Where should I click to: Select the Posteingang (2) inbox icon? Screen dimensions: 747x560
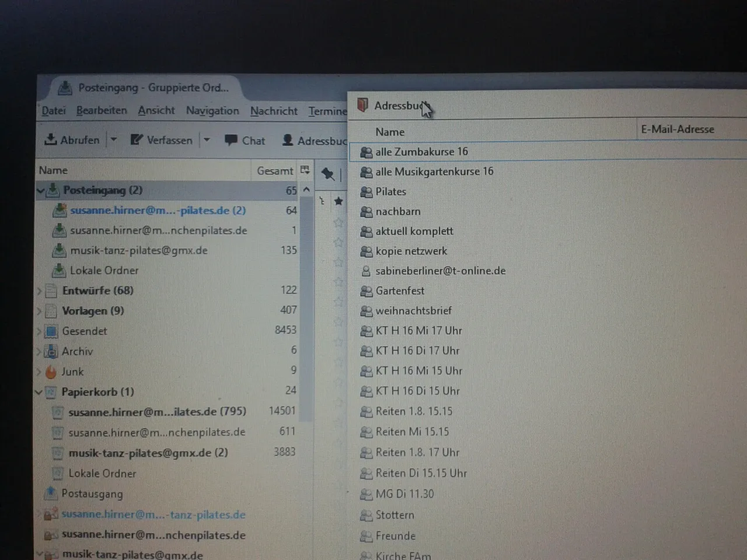pyautogui.click(x=53, y=190)
